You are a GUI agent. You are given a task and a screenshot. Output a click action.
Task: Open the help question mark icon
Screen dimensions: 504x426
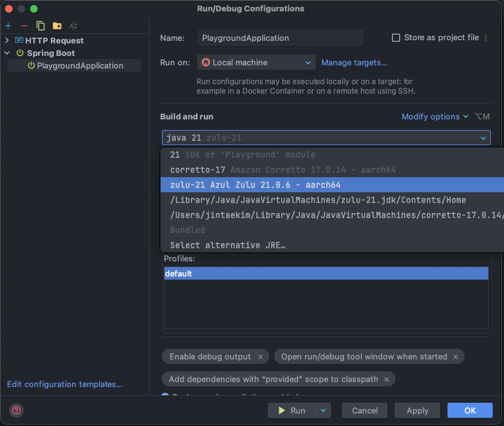pos(16,410)
